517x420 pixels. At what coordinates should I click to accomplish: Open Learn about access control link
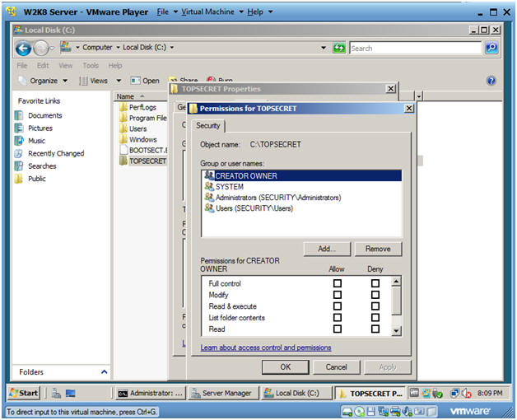tap(266, 348)
